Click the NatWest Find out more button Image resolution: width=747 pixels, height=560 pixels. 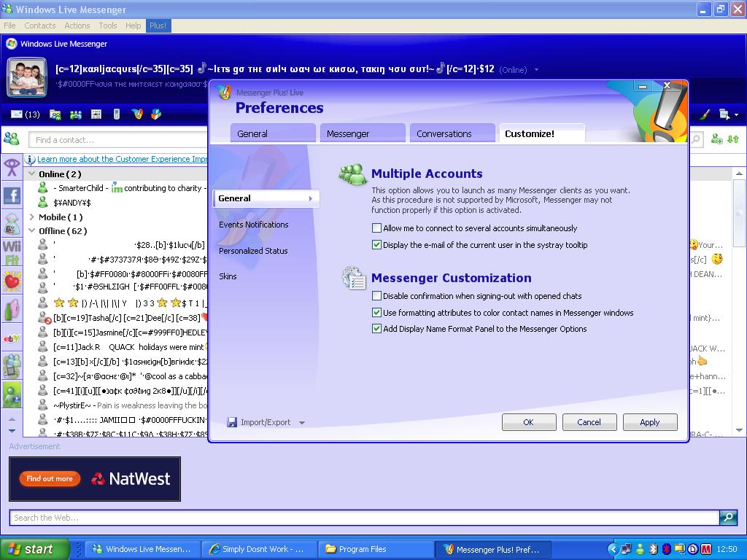point(50,478)
